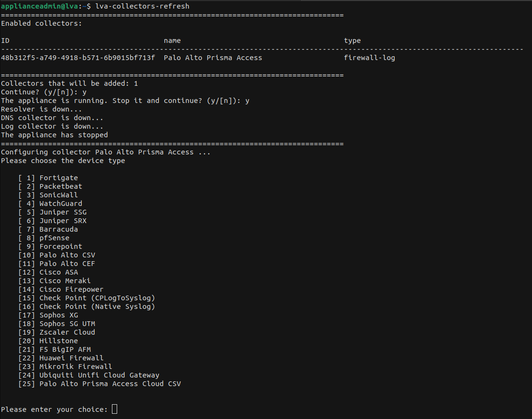Select the WatchGuard option text
Image resolution: width=532 pixels, height=419 pixels.
[x=60, y=204]
